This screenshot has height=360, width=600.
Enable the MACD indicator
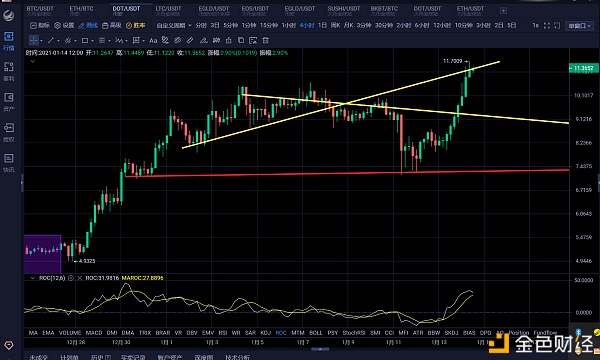(x=94, y=333)
